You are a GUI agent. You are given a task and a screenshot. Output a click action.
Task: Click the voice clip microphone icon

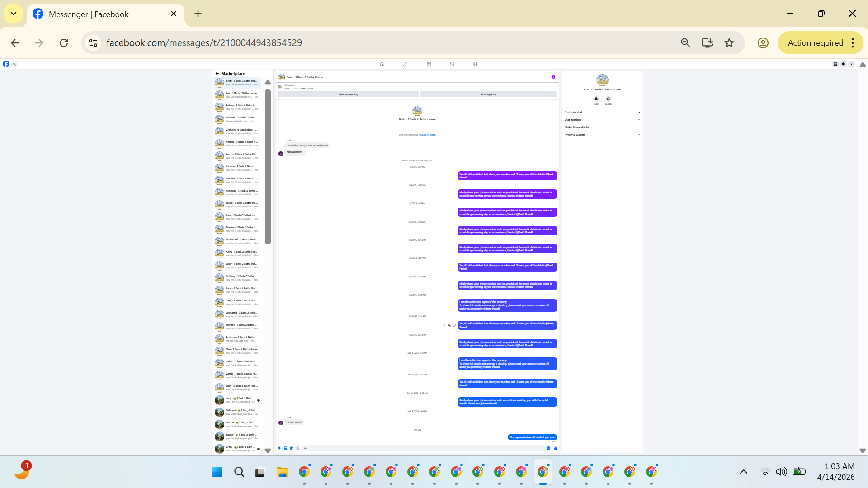point(279,448)
